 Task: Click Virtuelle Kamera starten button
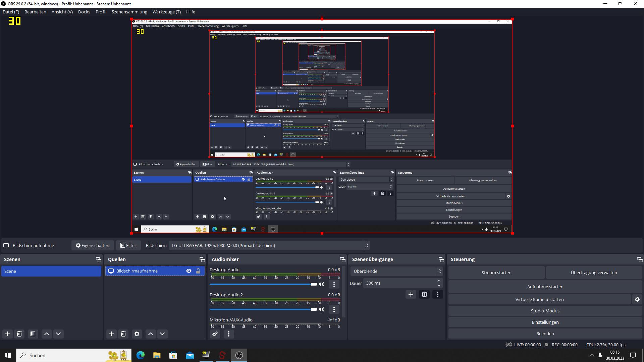(539, 299)
